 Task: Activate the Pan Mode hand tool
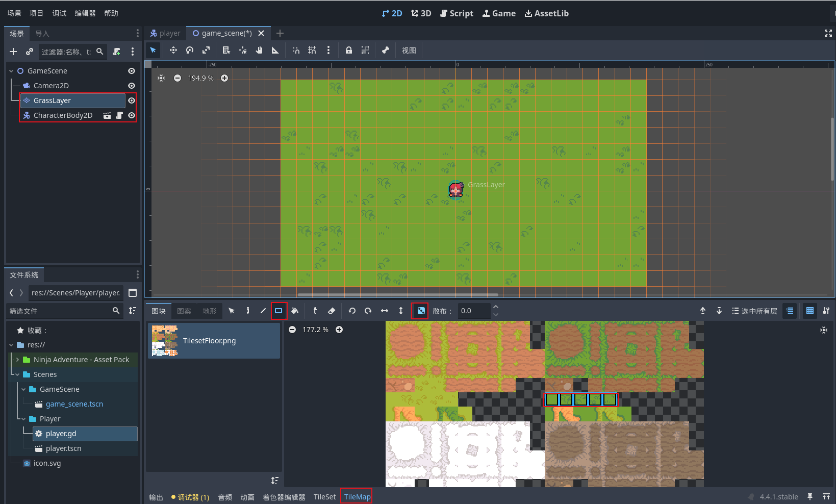pos(259,50)
